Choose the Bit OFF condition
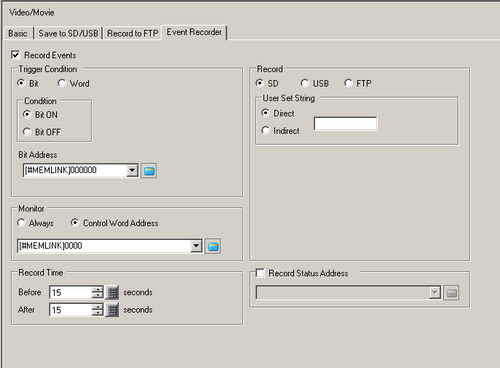This screenshot has height=368, width=500. (x=27, y=132)
